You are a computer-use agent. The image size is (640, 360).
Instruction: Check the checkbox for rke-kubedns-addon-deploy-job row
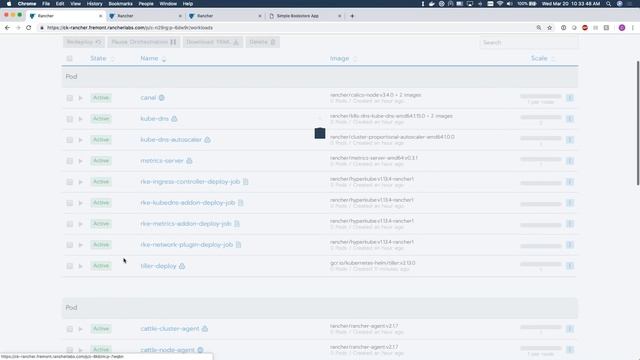[x=70, y=203]
